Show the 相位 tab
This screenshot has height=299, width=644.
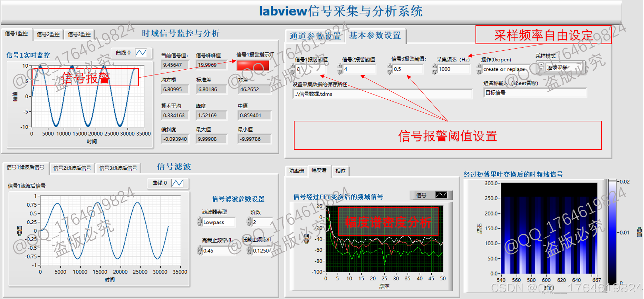click(340, 171)
